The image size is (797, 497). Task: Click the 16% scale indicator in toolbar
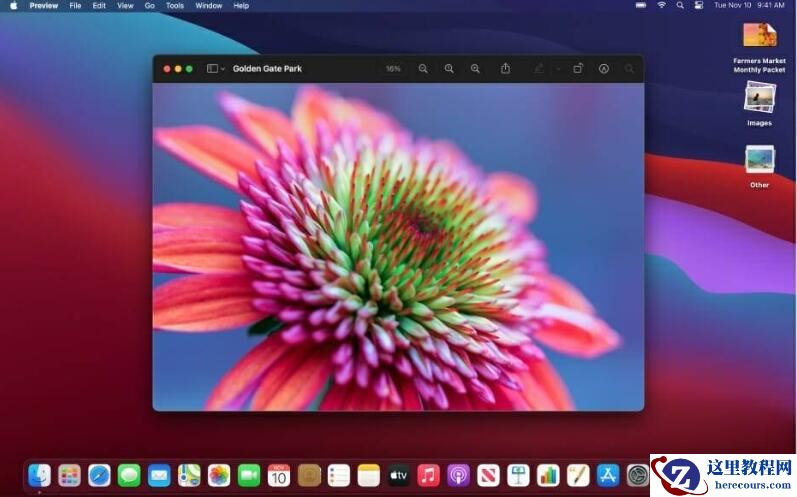tap(393, 69)
